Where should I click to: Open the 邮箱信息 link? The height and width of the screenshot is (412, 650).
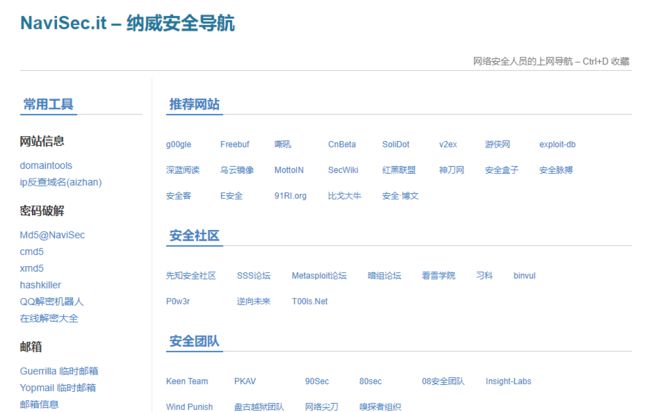pyautogui.click(x=39, y=404)
